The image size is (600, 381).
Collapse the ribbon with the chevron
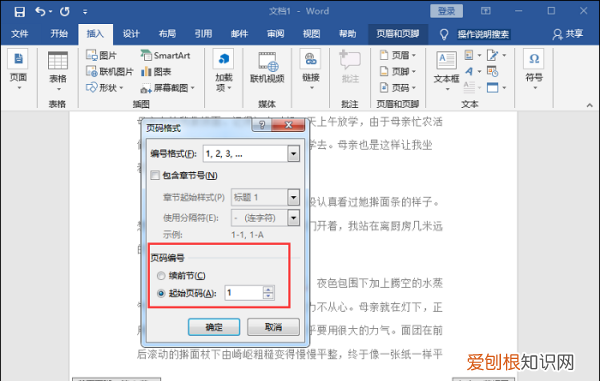tap(589, 105)
